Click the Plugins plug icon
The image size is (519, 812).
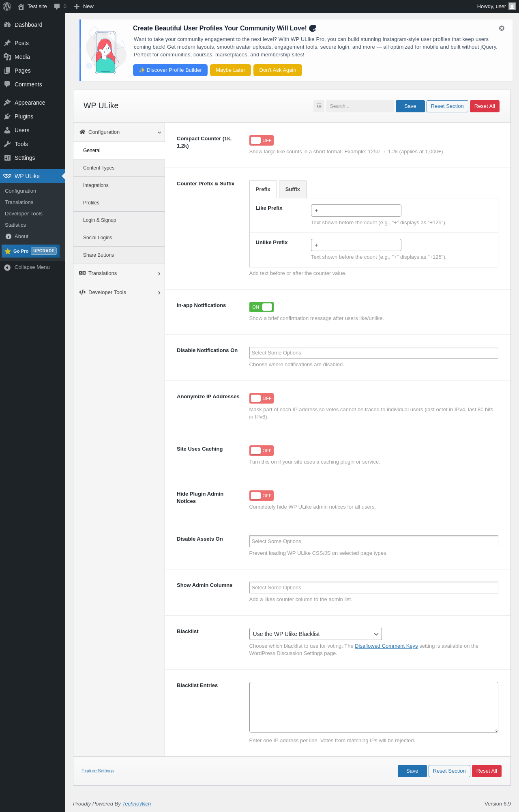click(7, 116)
